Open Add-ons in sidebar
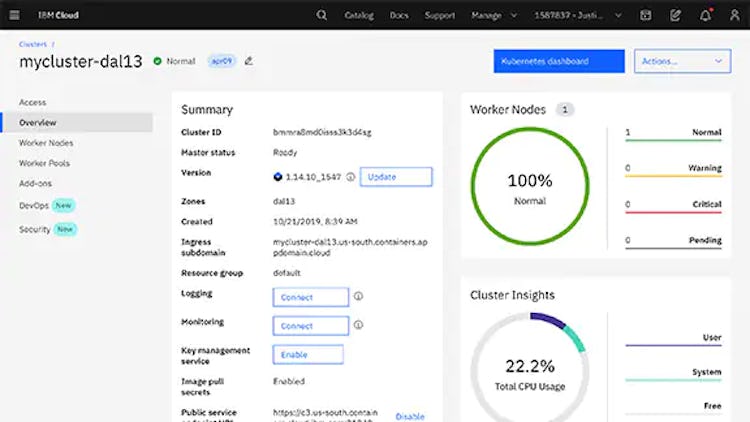The height and width of the screenshot is (422, 750). point(35,183)
